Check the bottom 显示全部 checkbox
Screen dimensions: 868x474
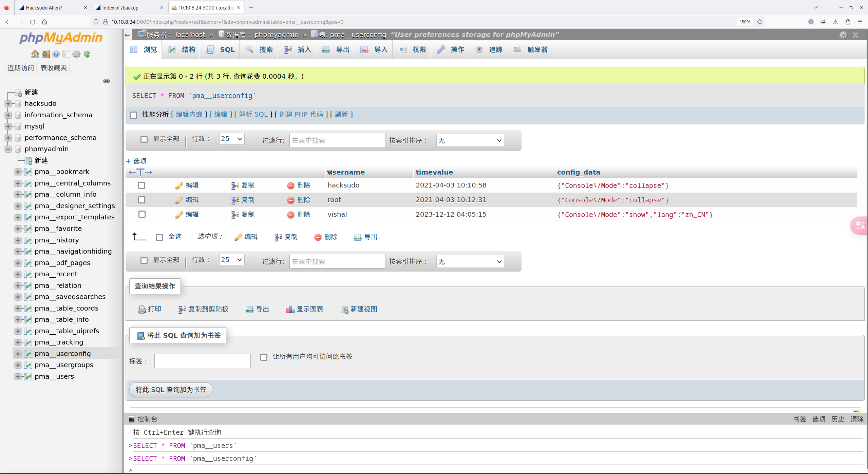[144, 260]
